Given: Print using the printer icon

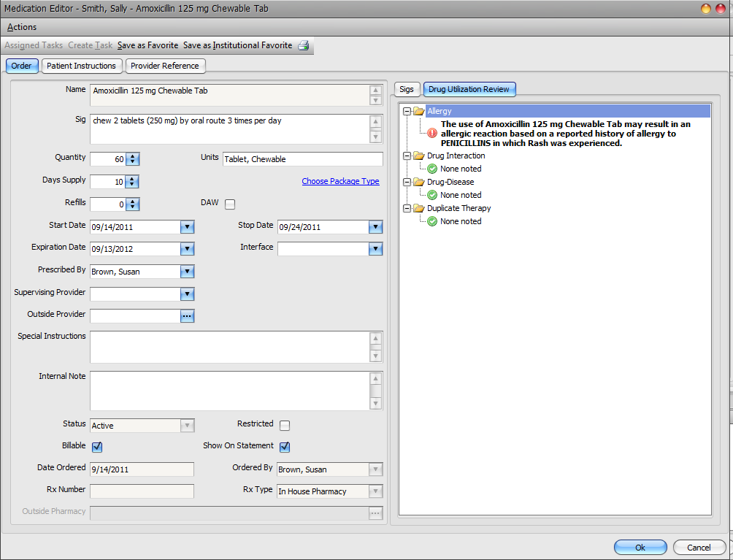Looking at the screenshot, I should point(304,45).
